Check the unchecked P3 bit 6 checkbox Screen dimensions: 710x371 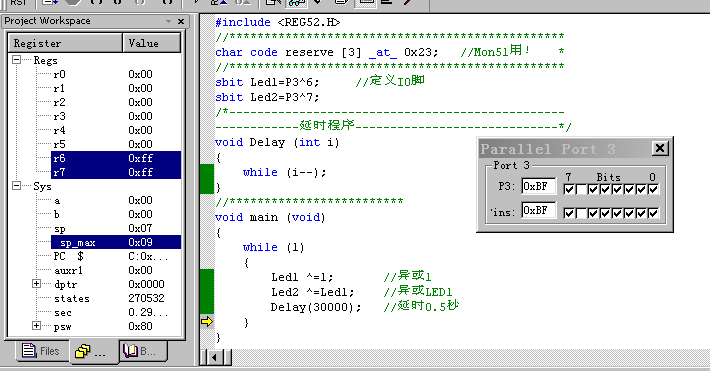[581, 189]
